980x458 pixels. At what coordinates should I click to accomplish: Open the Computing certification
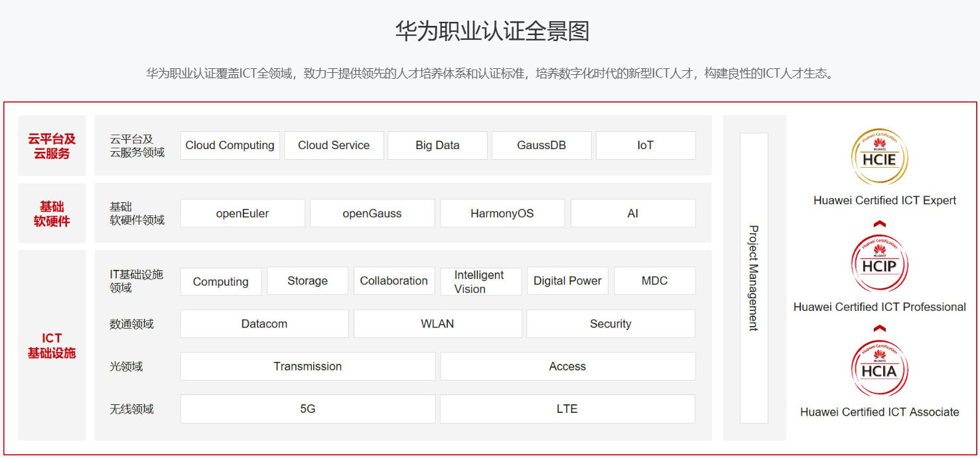point(221,281)
